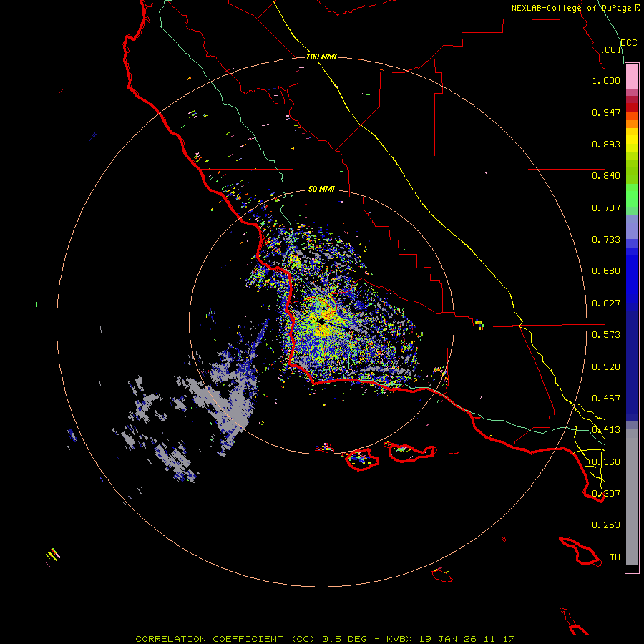Viewport: 644px width, 644px height.
Task: Click the DCC product label
Action: [x=628, y=43]
